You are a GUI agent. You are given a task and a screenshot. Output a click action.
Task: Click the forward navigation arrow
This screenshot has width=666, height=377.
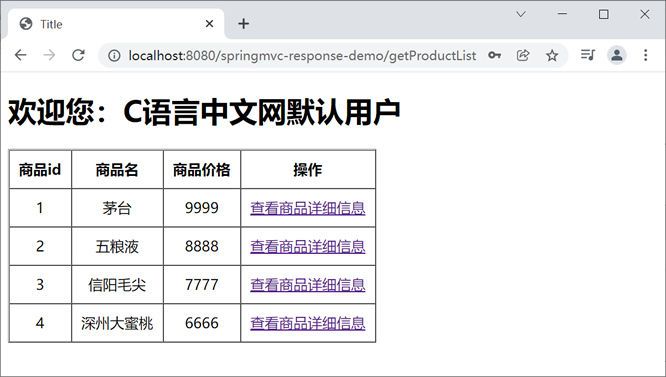pyautogui.click(x=49, y=55)
